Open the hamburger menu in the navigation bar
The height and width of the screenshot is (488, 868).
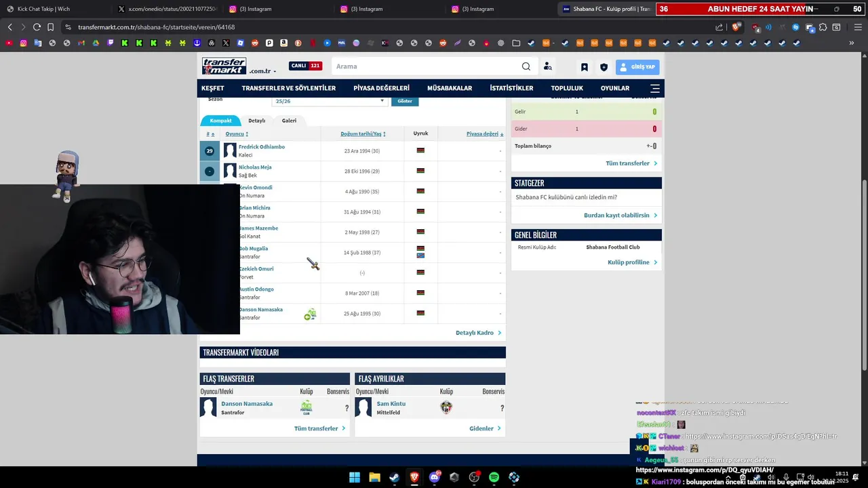655,88
